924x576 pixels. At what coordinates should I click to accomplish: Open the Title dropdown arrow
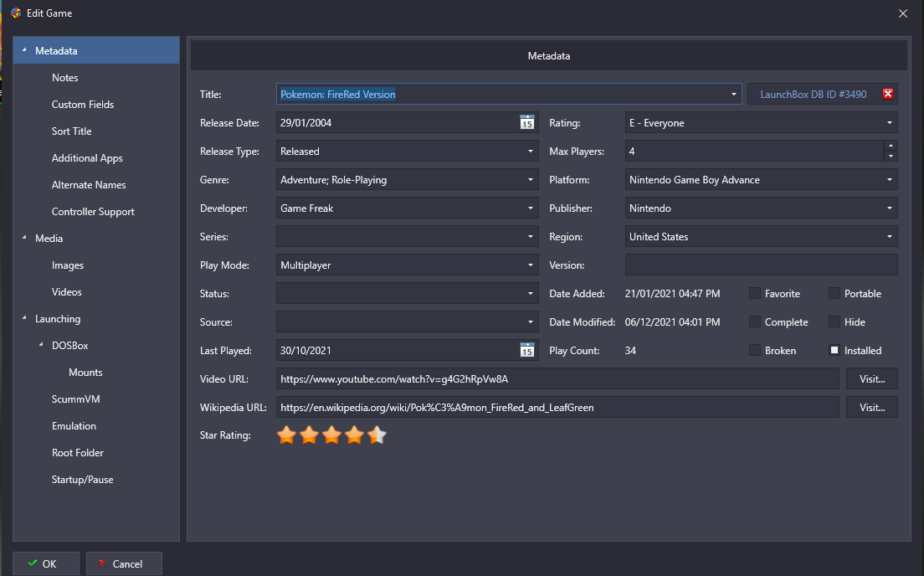pyautogui.click(x=734, y=95)
